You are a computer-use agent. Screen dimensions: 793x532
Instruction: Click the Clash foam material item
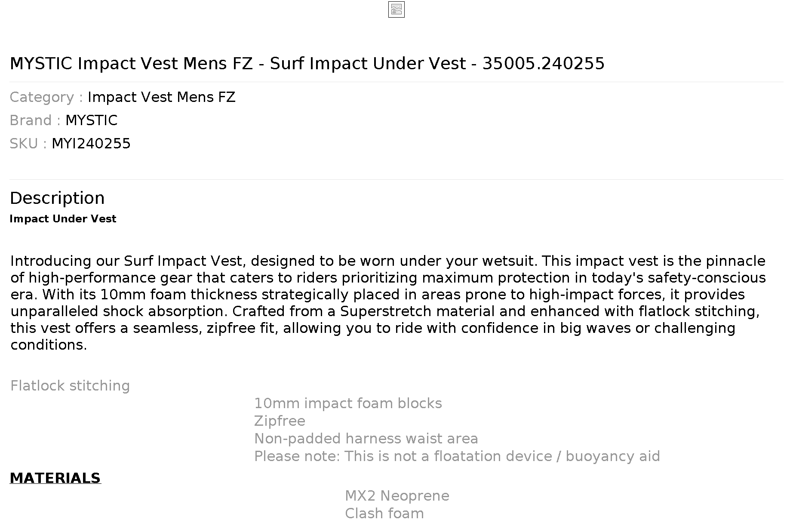click(x=384, y=514)
